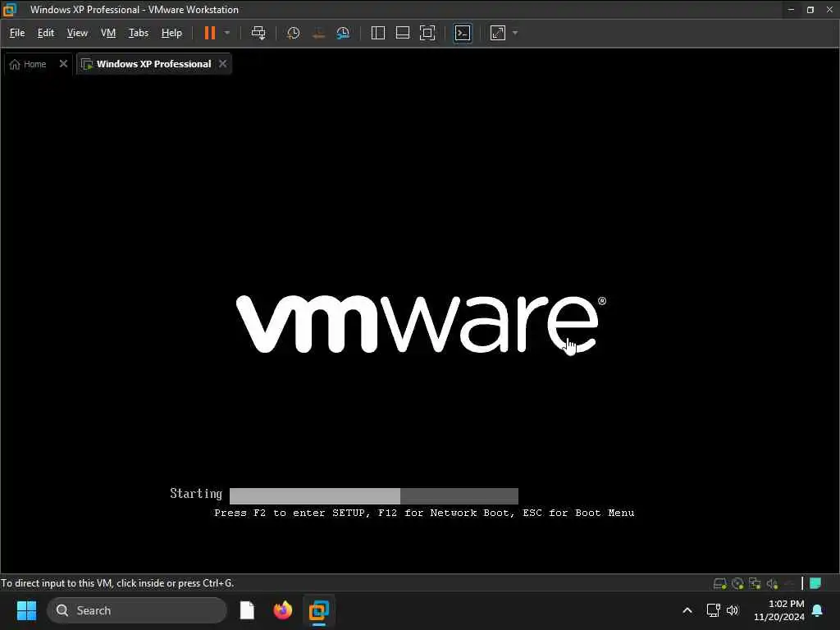The height and width of the screenshot is (630, 840).
Task: Click the hard disk device status icon
Action: [x=720, y=583]
